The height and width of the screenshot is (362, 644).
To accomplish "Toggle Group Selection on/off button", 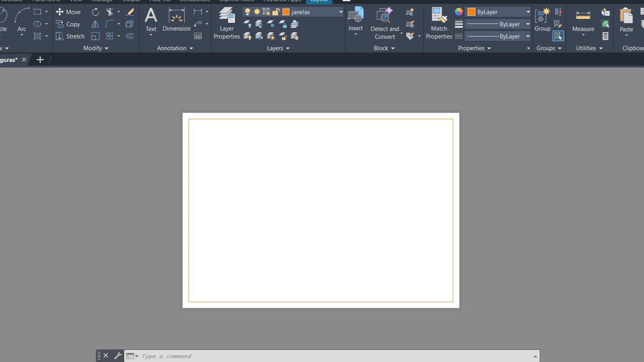I will click(558, 36).
